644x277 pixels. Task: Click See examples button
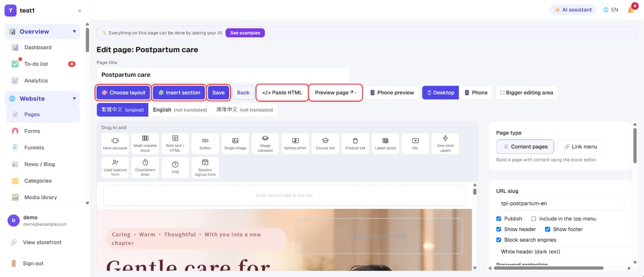[245, 33]
